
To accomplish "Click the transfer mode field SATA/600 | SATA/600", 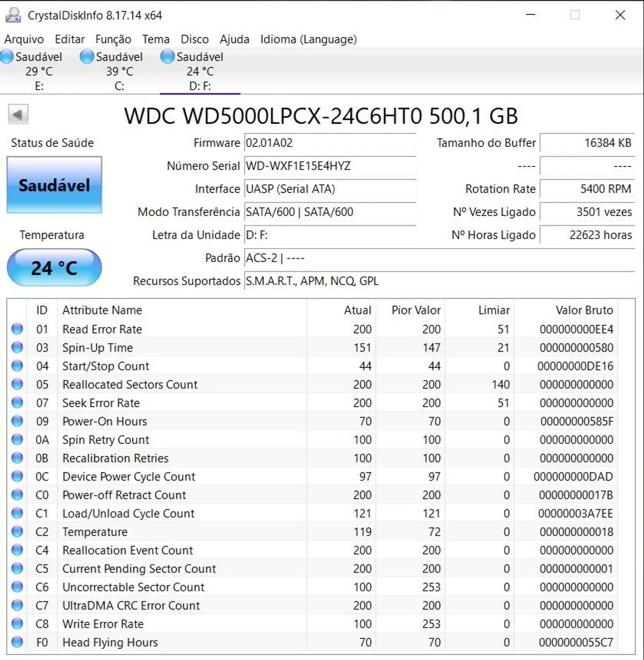I will [330, 212].
